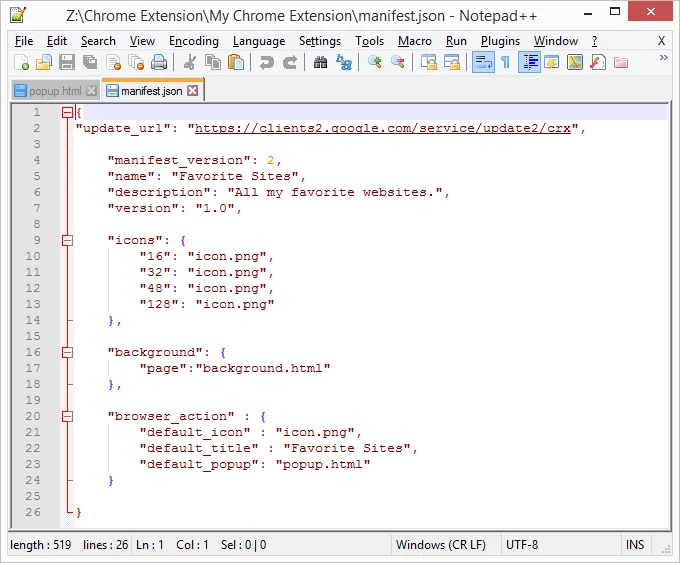This screenshot has width=680, height=563.
Task: Open the Edit menu
Action: click(57, 41)
